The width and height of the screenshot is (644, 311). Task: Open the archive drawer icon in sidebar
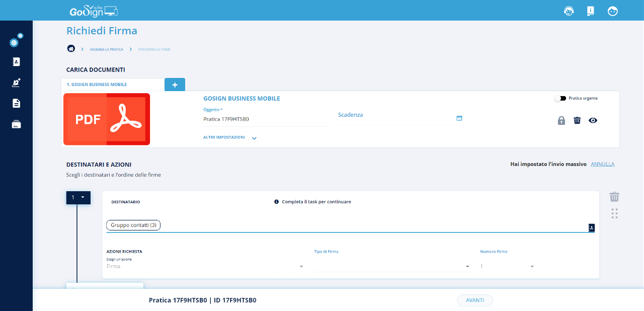click(x=16, y=124)
